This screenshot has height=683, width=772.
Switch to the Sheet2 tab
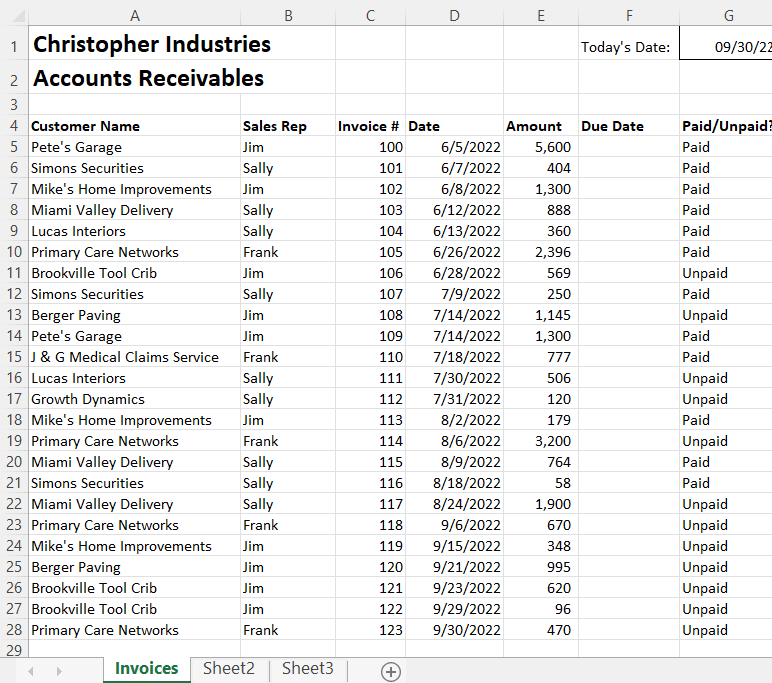point(228,669)
